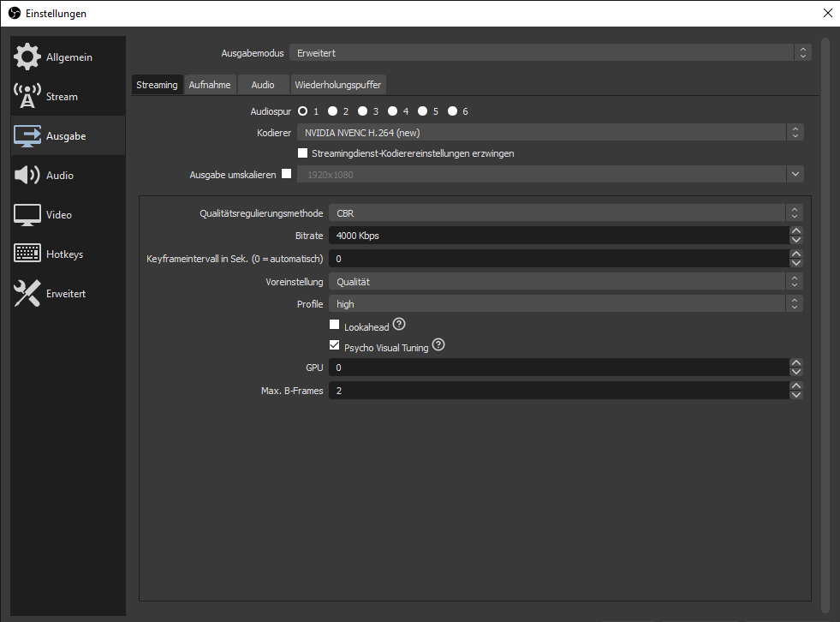Switch to the Wiederholungspuffer tab
This screenshot has height=622, width=840.
point(338,85)
